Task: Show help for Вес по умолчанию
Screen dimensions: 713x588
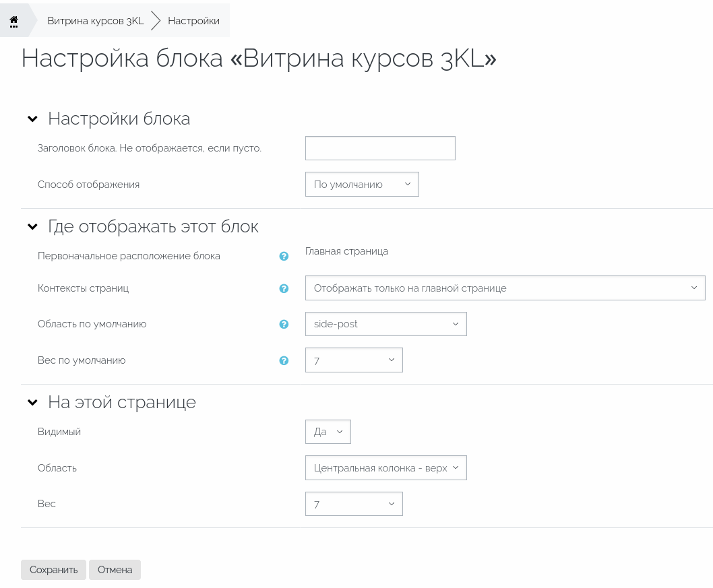Action: point(284,360)
